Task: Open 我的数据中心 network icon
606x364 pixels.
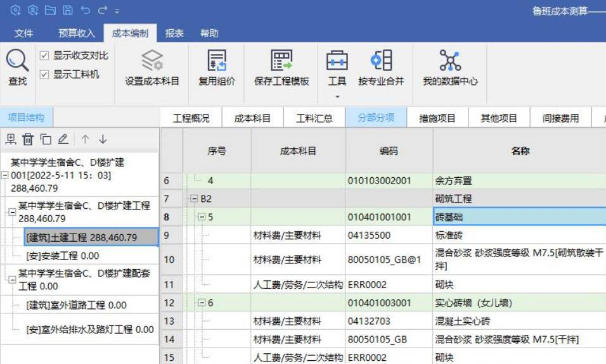Action: coord(450,60)
